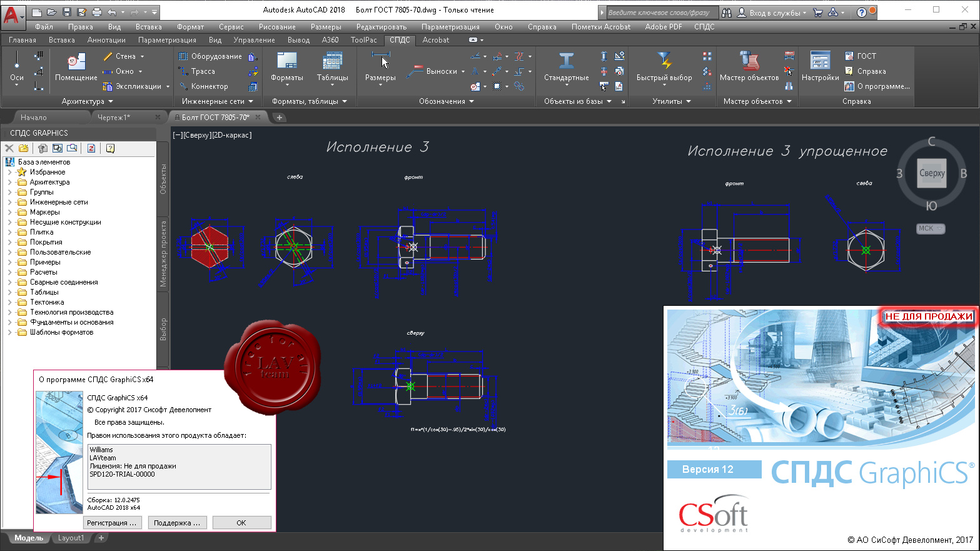
Task: Select the Оборудование equipment tool
Action: (210, 56)
